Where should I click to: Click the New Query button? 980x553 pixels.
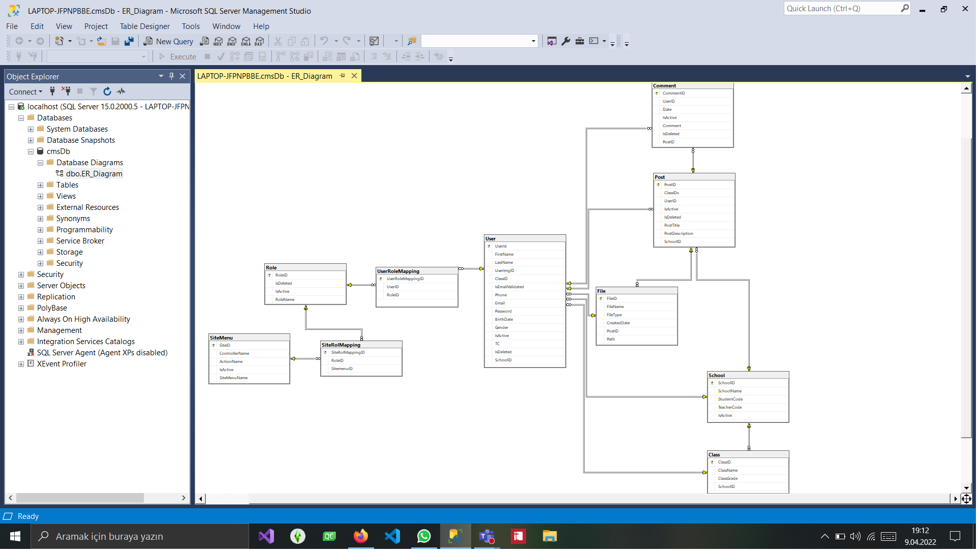168,41
